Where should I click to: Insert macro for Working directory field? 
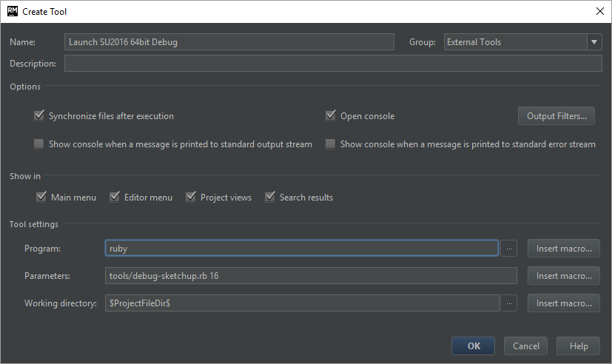(x=563, y=303)
